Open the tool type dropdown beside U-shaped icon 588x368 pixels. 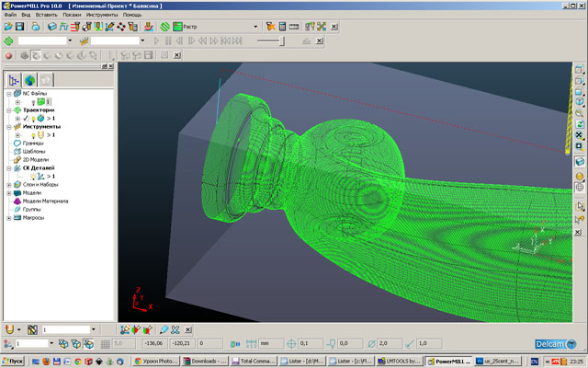point(18,329)
